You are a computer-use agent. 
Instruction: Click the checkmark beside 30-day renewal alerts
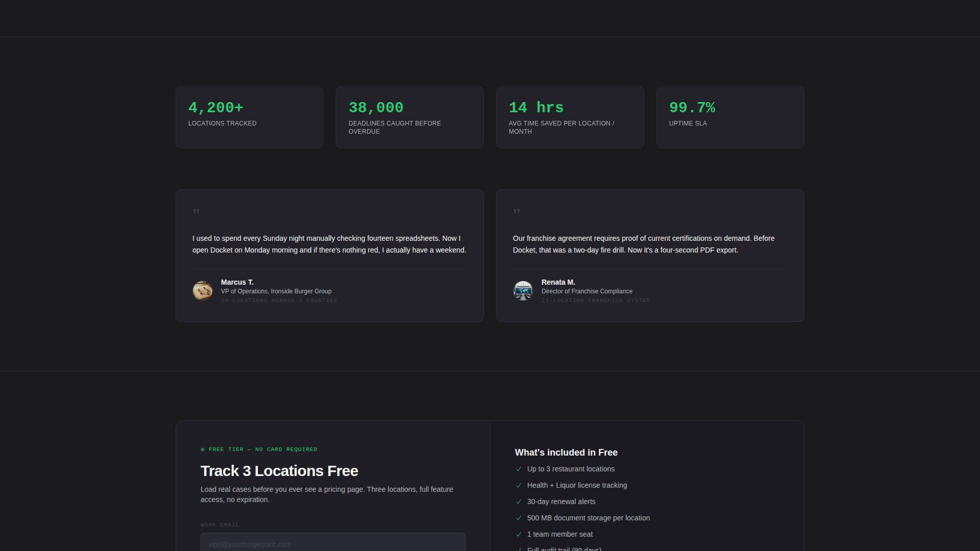tap(519, 502)
